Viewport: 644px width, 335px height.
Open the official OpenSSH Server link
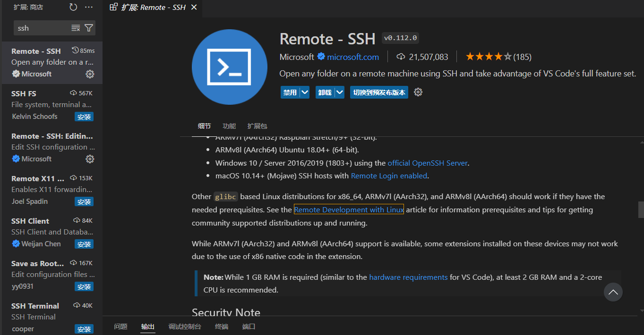point(427,163)
